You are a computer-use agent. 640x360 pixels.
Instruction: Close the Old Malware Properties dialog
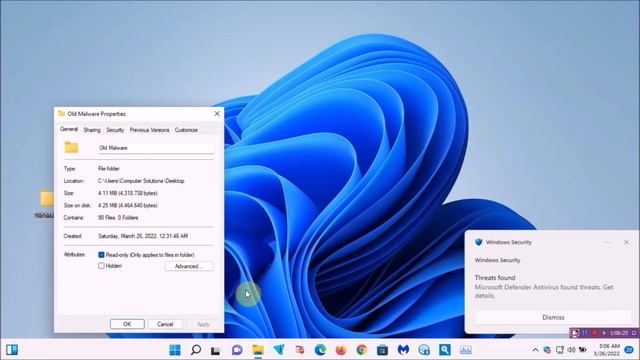pos(217,113)
